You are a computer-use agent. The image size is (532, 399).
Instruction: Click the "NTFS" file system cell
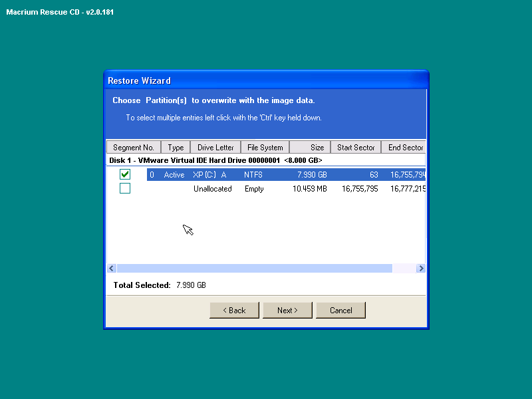click(253, 175)
